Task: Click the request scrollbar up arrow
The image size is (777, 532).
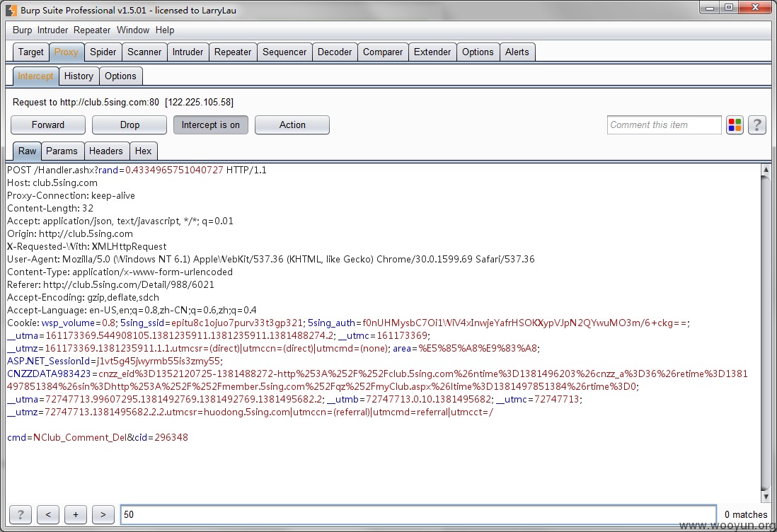Action: click(766, 169)
